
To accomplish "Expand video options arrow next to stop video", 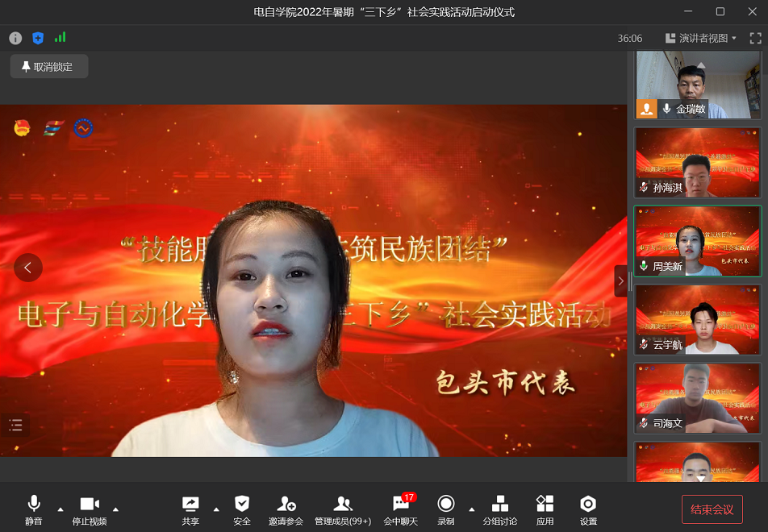I will coord(115,509).
